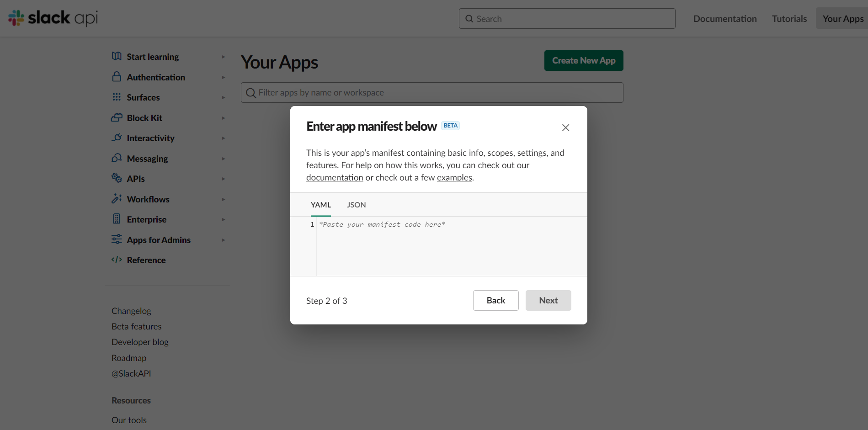Screen dimensions: 868x430
Task: Click the BETA badge beside the title
Action: coord(451,126)
